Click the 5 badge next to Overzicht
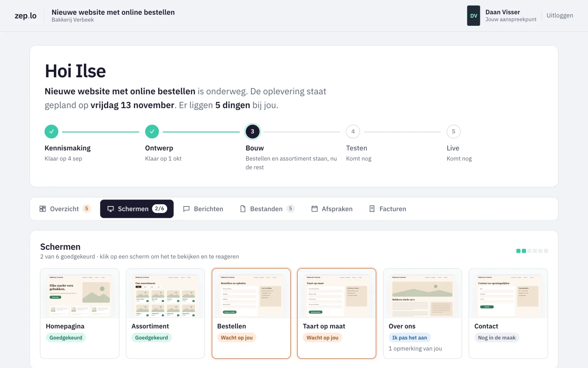 pyautogui.click(x=87, y=209)
